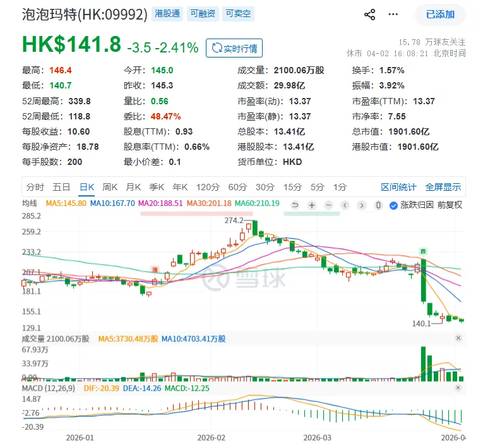
Task: Switch to the 15分 chart tab
Action: [292, 187]
